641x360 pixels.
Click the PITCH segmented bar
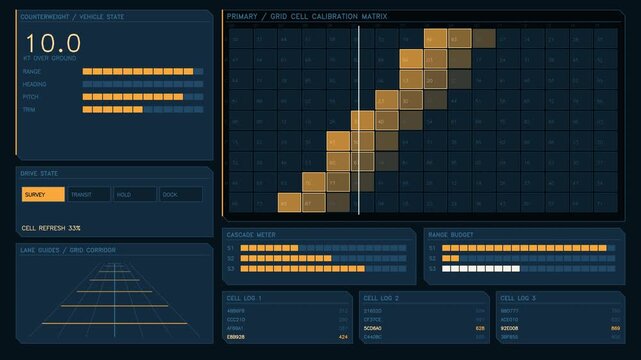143,97
